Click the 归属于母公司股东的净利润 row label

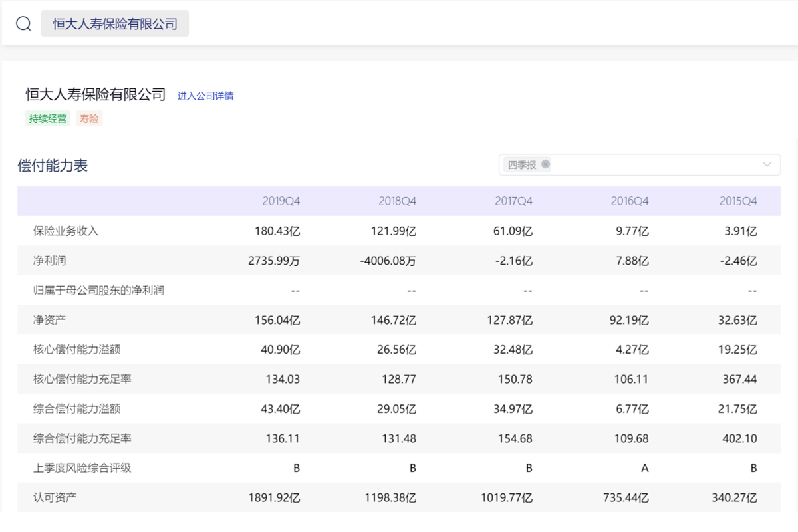[x=98, y=290]
